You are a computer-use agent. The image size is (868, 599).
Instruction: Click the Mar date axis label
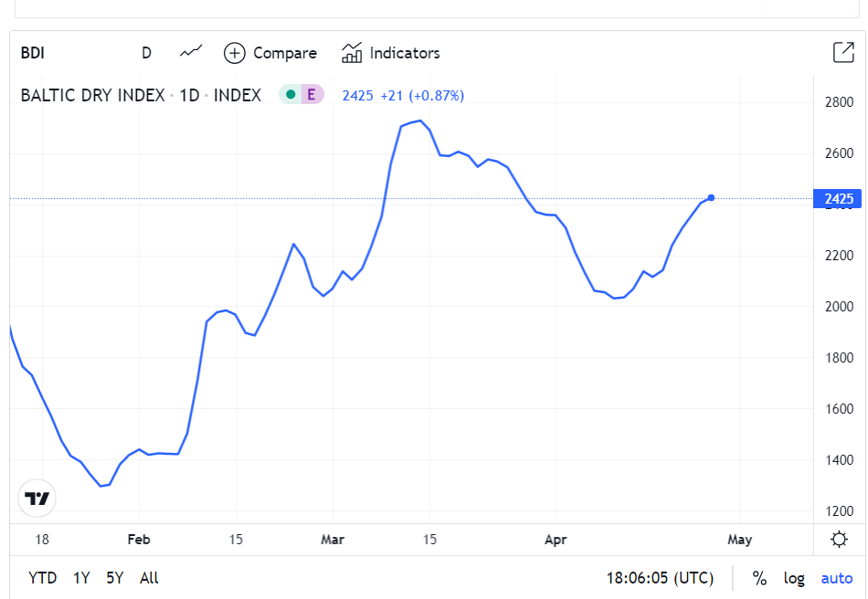pyautogui.click(x=333, y=540)
